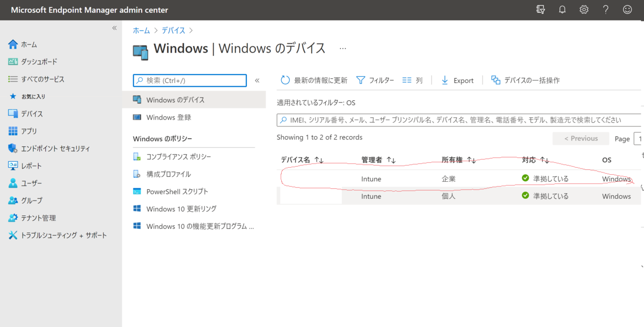Click the Windows 10 更新リング logo icon
The image size is (644, 327).
pyautogui.click(x=136, y=209)
